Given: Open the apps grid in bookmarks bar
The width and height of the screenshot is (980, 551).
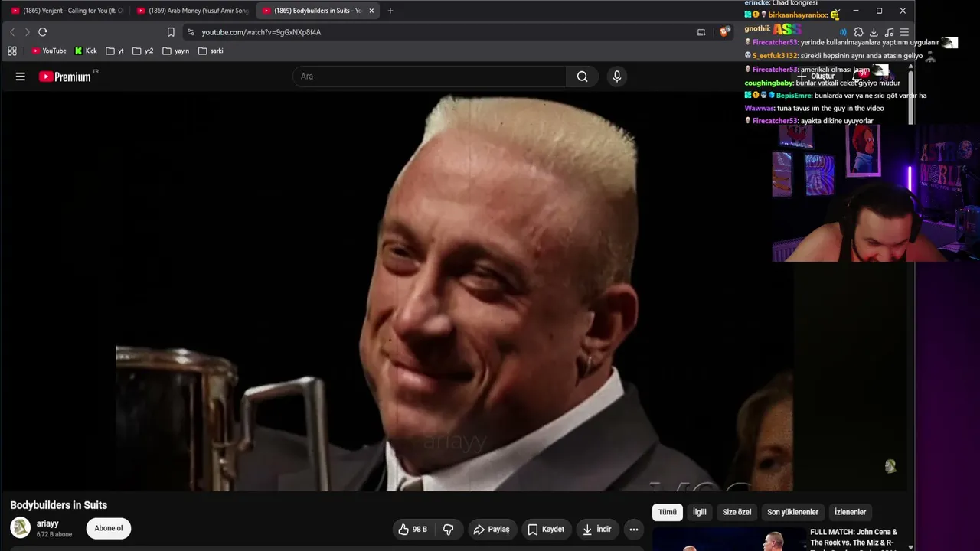Looking at the screenshot, I should pos(12,51).
